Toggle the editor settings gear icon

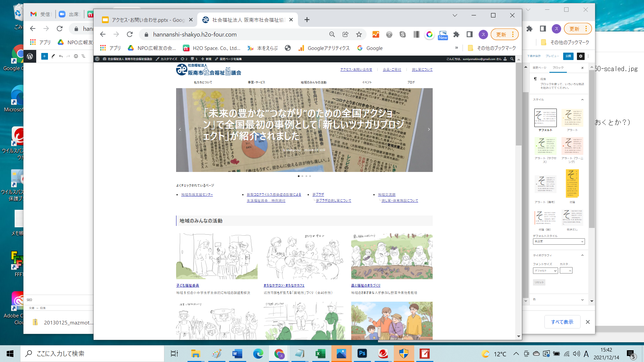click(x=581, y=56)
